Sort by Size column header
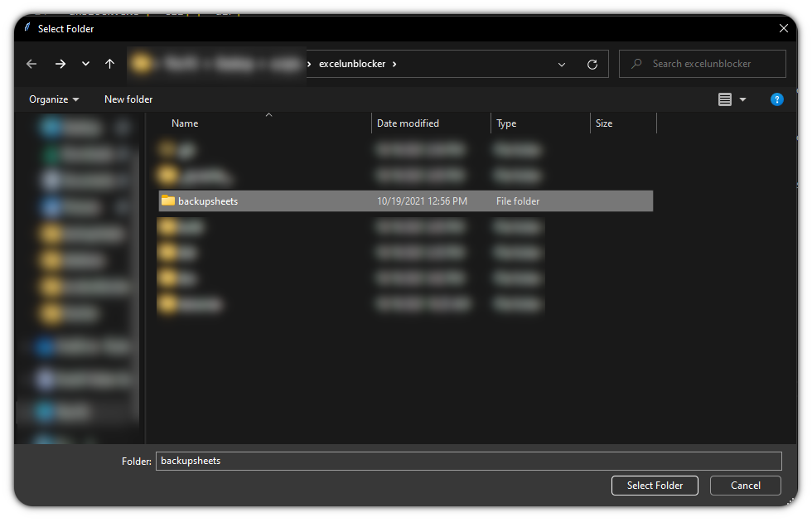 [x=604, y=123]
